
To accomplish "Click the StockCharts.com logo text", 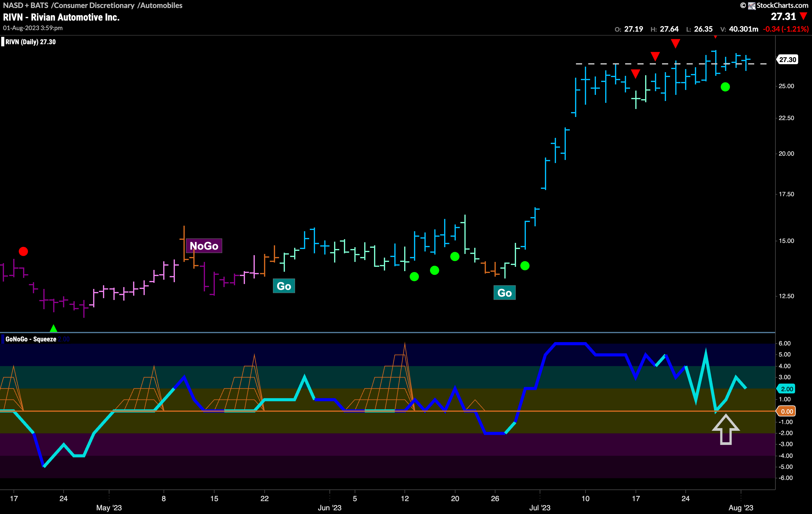I will 783,6.
